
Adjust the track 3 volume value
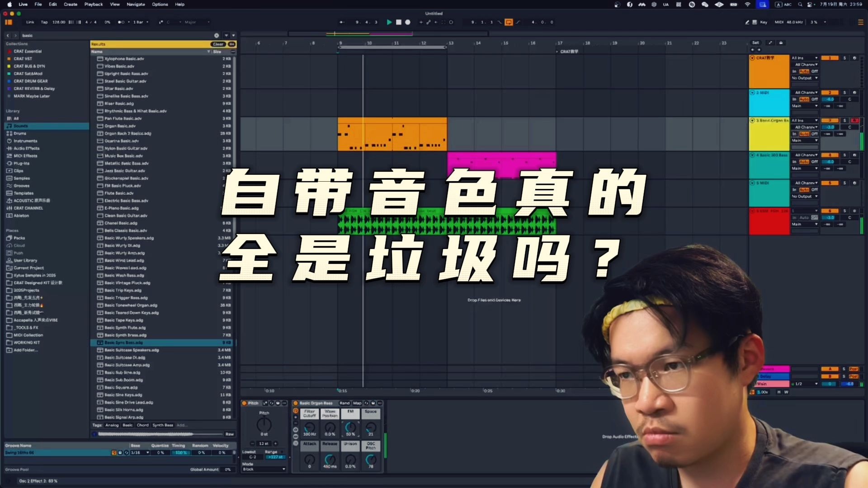pos(830,127)
